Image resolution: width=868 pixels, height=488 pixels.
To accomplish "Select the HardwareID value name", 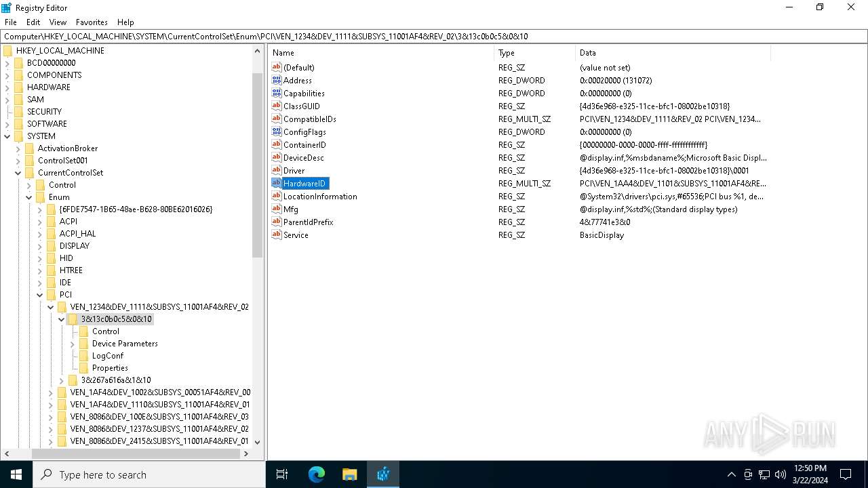I will pos(304,183).
